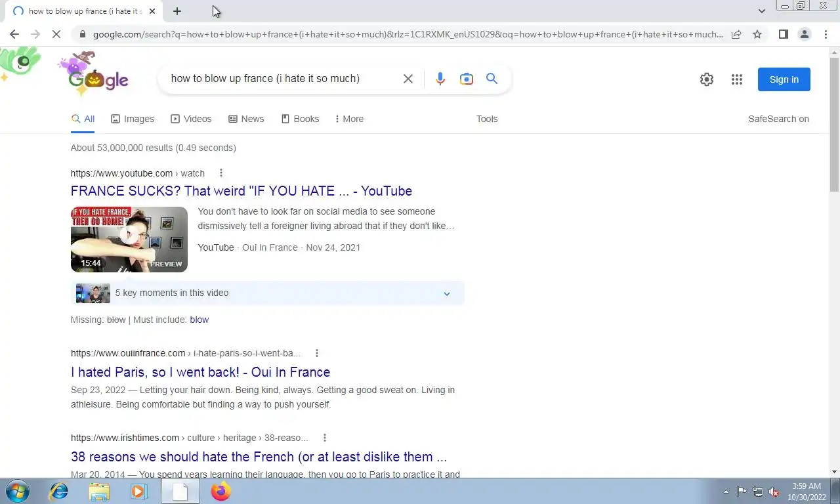Start search by voice microphone
The image size is (840, 504).
tap(440, 79)
